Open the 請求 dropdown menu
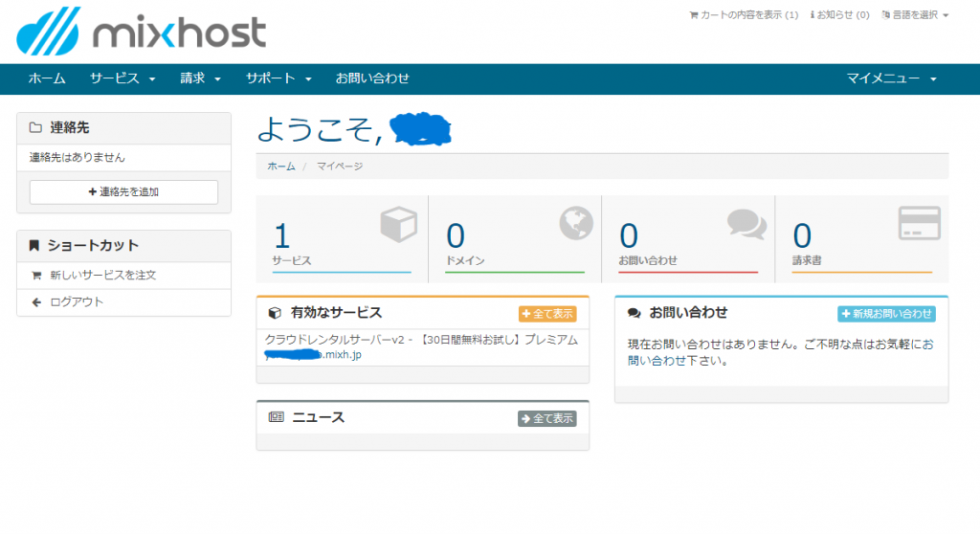Image resolution: width=980 pixels, height=534 pixels. tap(200, 78)
